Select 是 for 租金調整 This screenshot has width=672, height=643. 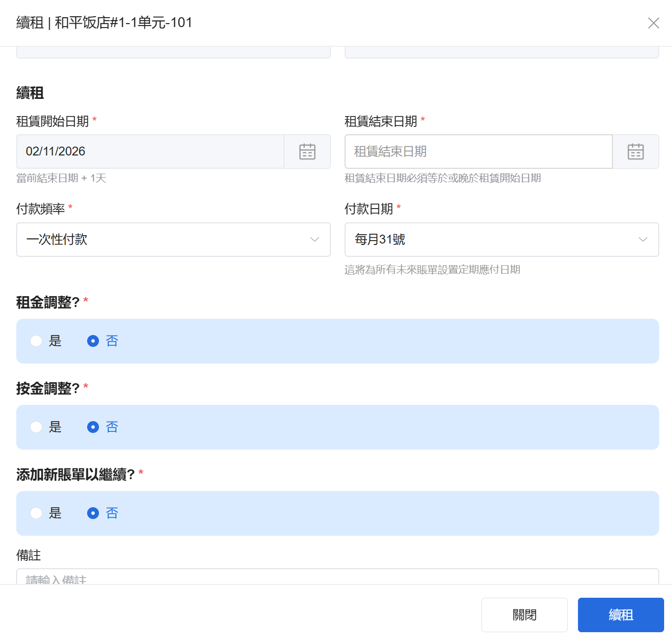(36, 341)
